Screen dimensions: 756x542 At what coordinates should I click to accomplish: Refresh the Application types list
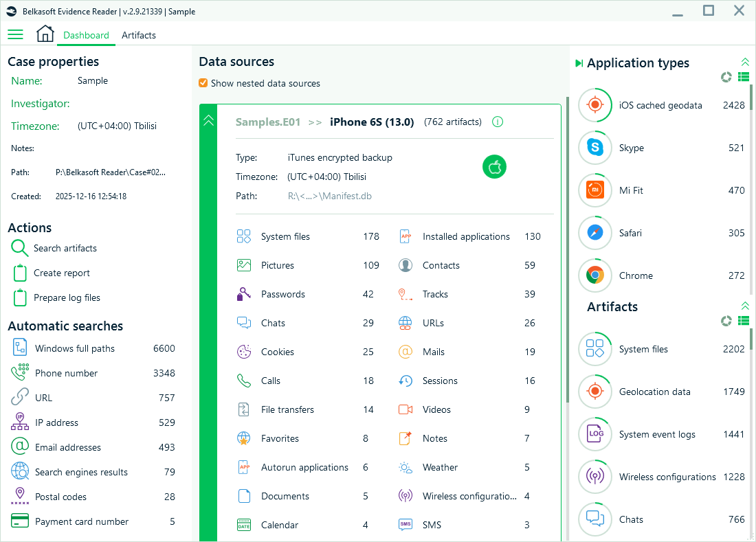tap(726, 77)
